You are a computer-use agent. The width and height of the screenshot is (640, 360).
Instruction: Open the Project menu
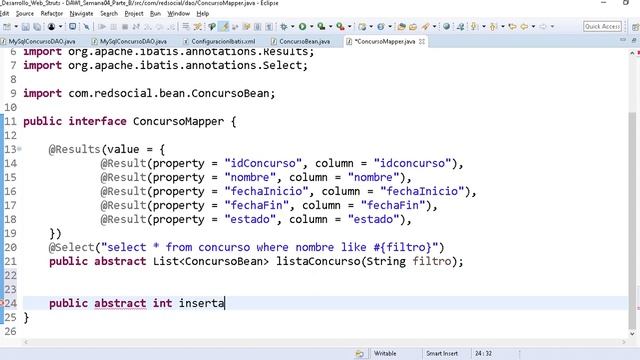134,13
